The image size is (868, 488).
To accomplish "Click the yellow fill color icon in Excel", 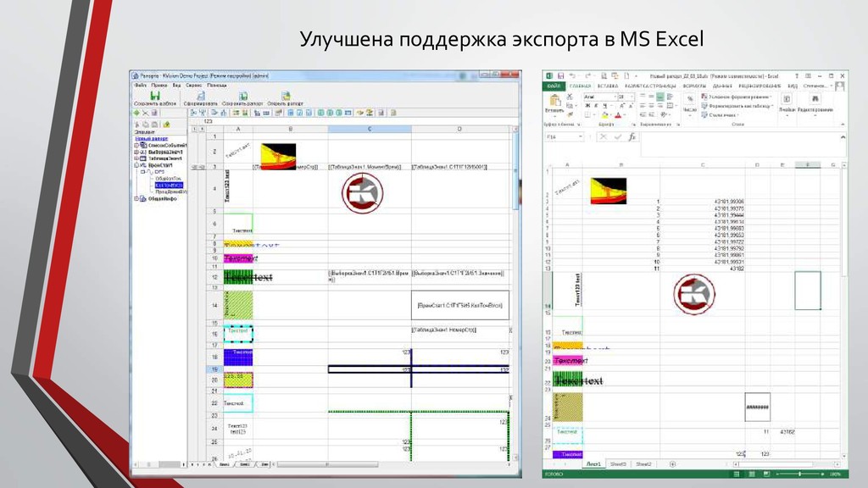I will pos(605,115).
